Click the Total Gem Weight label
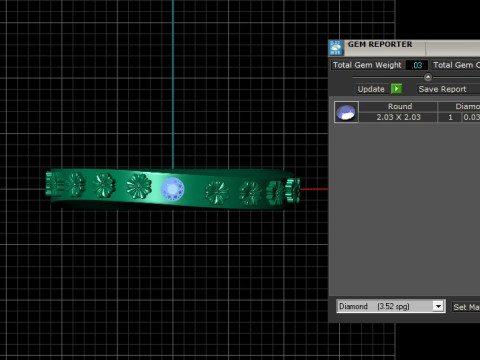480x360 pixels. (x=367, y=65)
